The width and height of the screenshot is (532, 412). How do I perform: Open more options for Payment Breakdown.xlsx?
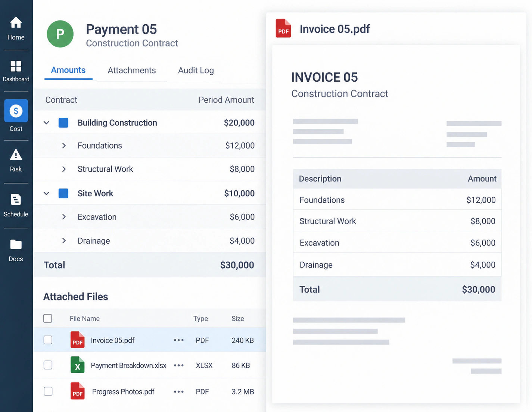[179, 365]
